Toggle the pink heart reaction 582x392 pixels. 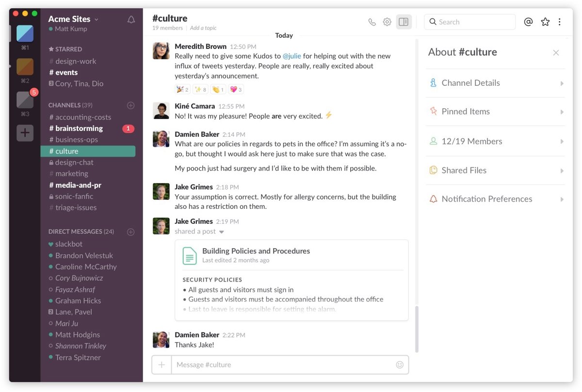236,89
